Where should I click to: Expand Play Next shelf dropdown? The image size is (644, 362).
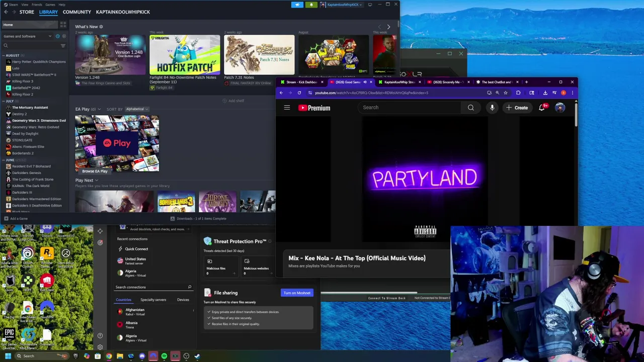pyautogui.click(x=97, y=180)
